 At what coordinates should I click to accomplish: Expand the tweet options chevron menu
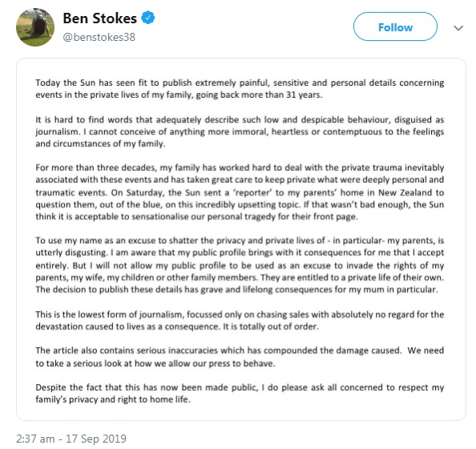[458, 28]
